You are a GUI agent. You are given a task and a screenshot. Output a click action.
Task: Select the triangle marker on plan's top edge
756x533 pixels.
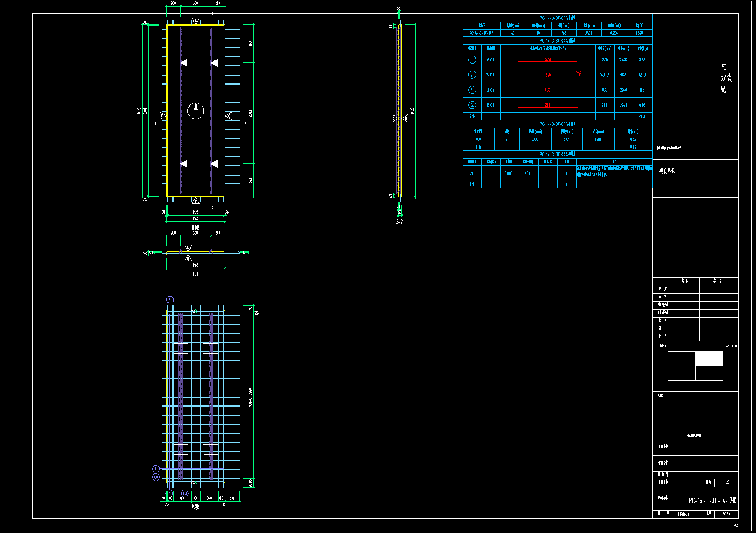[x=196, y=22]
